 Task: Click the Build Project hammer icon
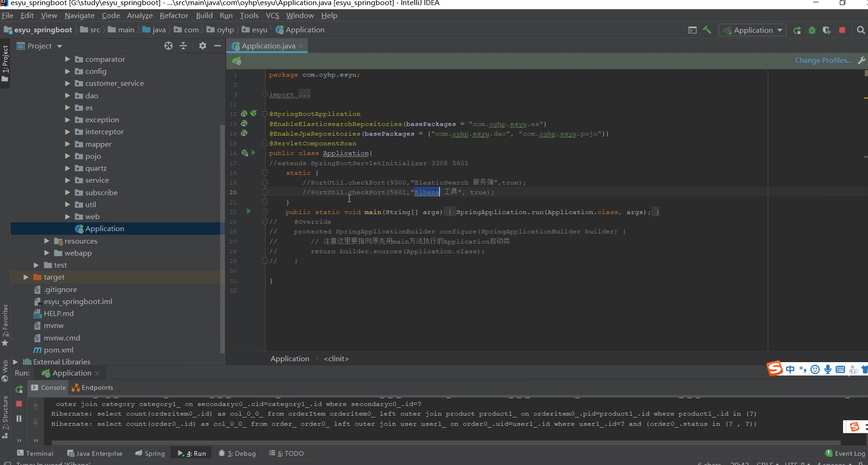tap(707, 30)
